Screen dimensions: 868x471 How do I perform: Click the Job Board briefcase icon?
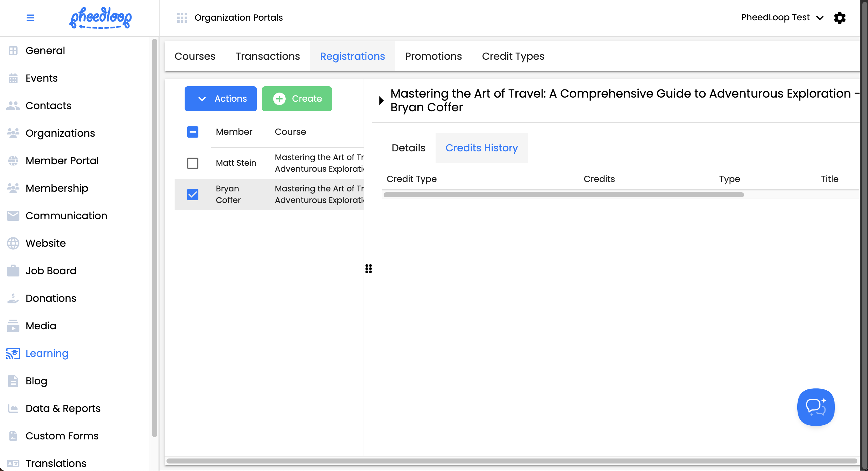click(13, 271)
